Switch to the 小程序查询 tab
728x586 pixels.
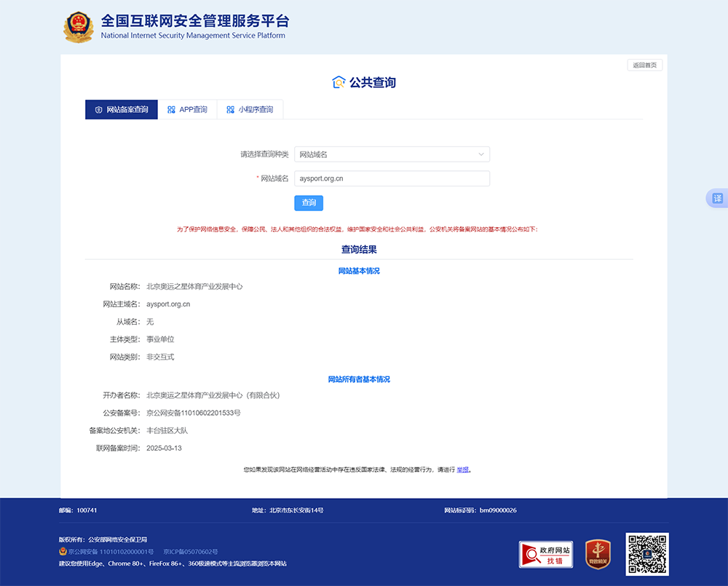point(250,110)
